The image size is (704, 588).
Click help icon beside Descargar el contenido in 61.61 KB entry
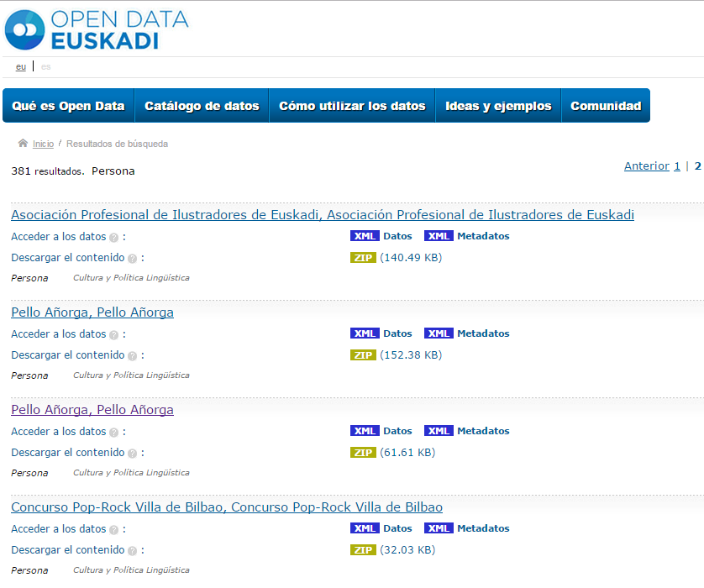pos(132,454)
